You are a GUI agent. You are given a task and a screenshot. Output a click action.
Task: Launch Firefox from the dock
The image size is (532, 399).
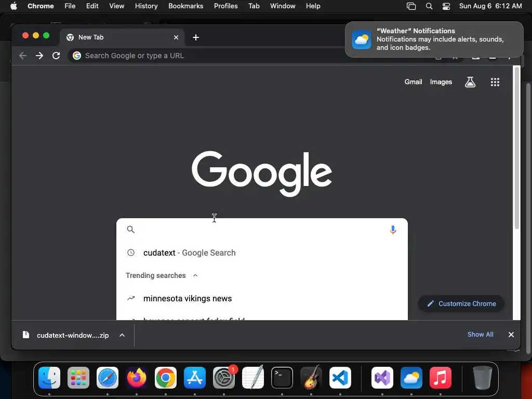(x=137, y=378)
